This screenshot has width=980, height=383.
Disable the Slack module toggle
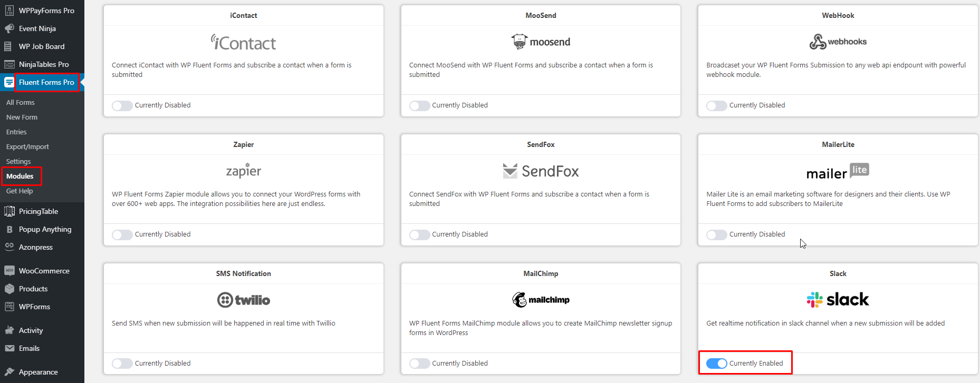coord(716,364)
